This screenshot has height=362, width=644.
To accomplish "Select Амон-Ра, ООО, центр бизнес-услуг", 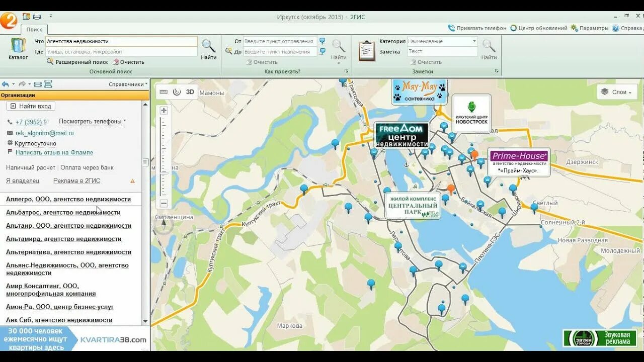I will [x=60, y=307].
